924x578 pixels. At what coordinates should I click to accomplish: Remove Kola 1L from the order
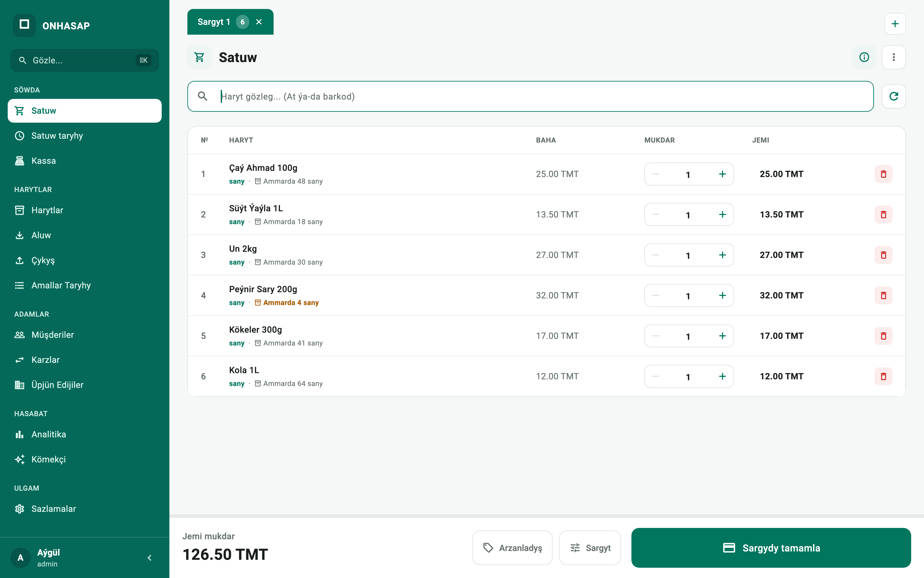pyautogui.click(x=883, y=377)
